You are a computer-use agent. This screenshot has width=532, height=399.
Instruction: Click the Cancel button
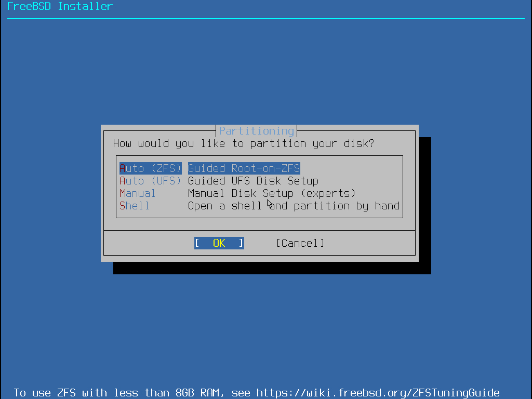[x=300, y=243]
